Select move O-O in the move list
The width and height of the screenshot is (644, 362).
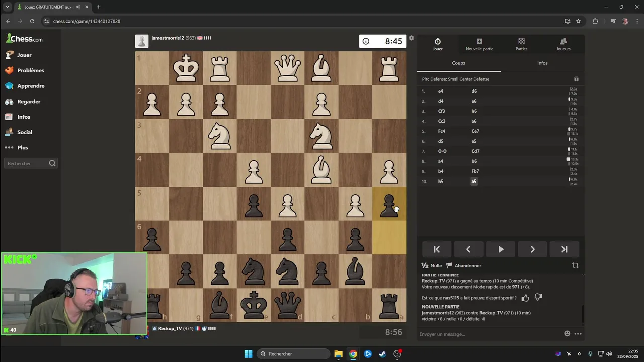442,151
